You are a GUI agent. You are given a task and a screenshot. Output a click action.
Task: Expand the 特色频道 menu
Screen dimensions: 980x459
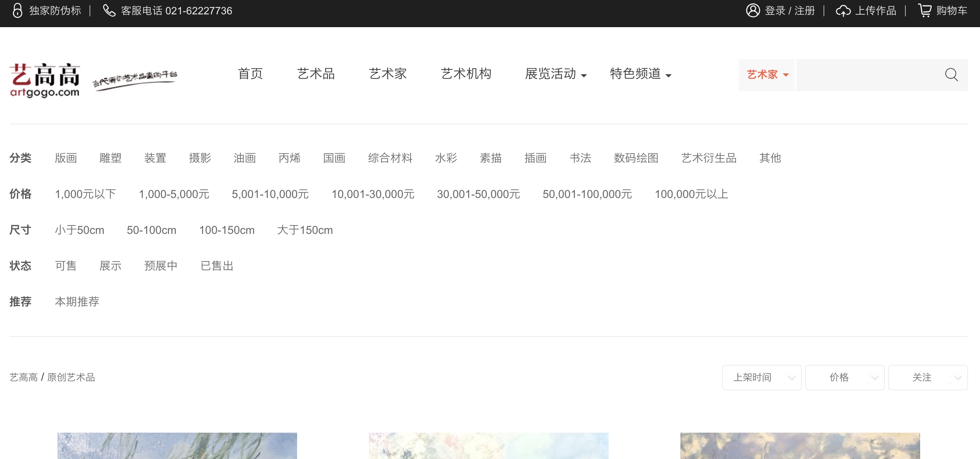coord(641,74)
